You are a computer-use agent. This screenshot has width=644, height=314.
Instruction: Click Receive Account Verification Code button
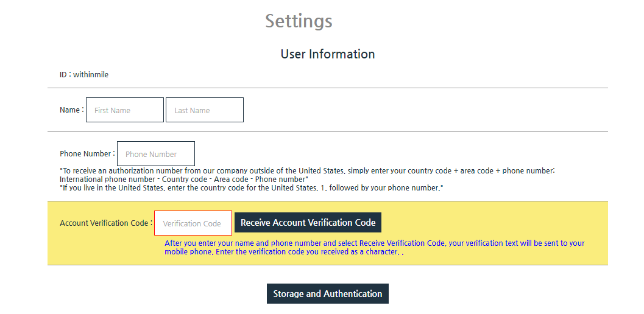click(x=308, y=223)
